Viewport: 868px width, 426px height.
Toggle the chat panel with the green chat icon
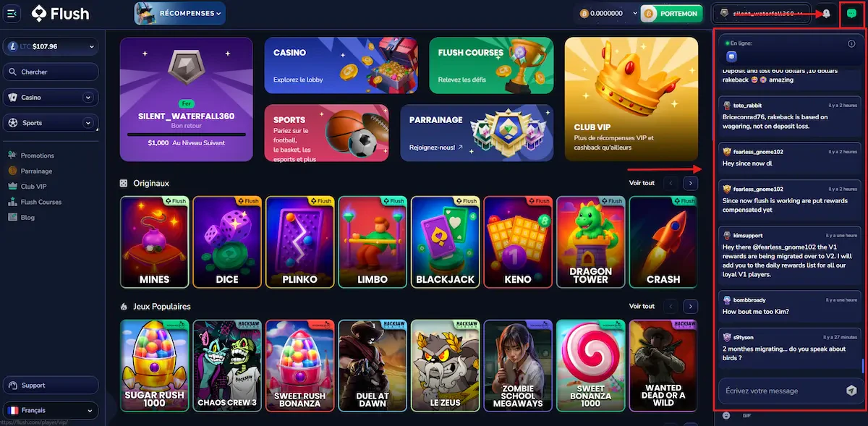[x=851, y=14]
